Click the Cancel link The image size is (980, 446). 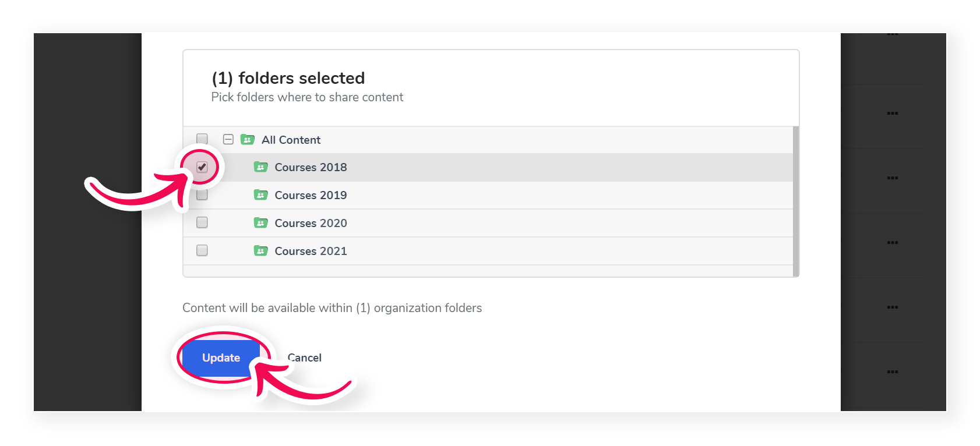tap(304, 357)
